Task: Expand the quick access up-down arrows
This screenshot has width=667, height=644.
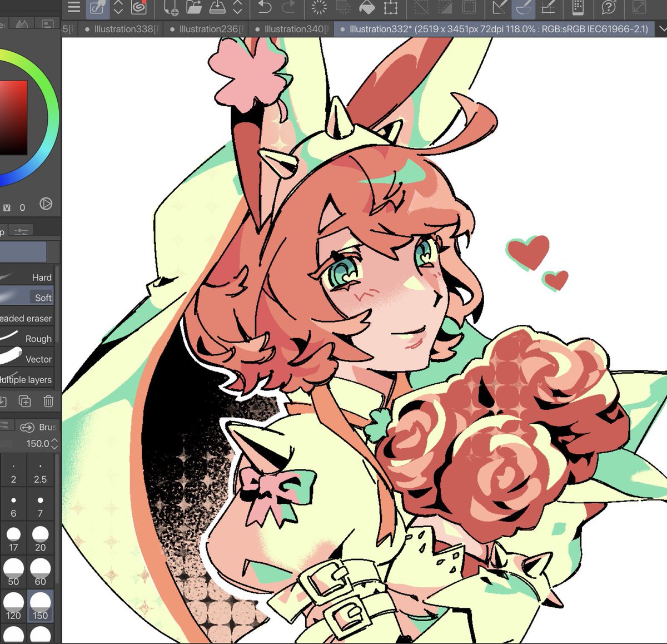Action: (x=118, y=7)
